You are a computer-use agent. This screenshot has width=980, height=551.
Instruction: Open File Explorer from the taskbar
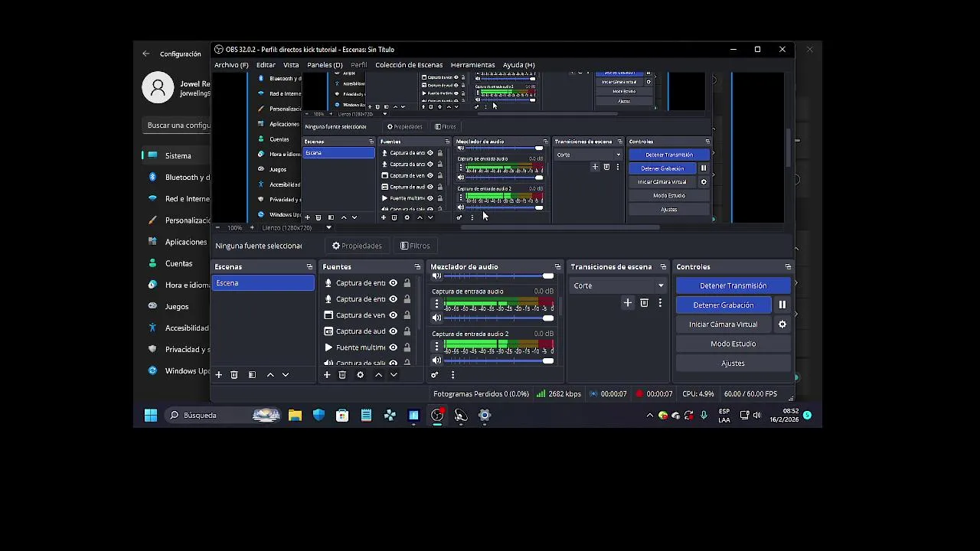295,415
